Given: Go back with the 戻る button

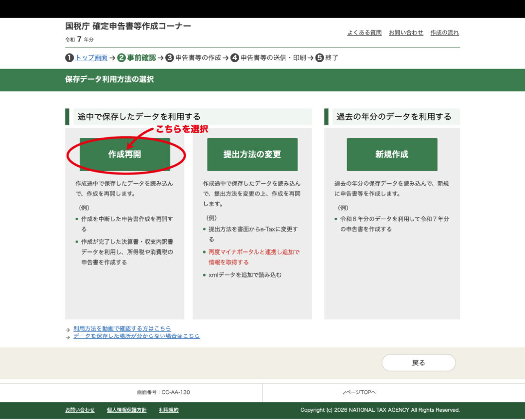Looking at the screenshot, I should [x=419, y=363].
